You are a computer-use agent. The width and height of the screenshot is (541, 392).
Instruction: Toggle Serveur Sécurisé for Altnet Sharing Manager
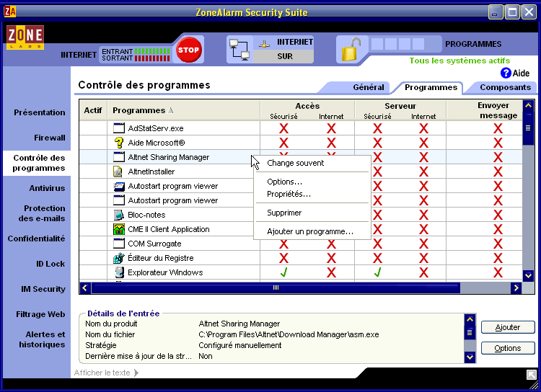pyautogui.click(x=377, y=157)
